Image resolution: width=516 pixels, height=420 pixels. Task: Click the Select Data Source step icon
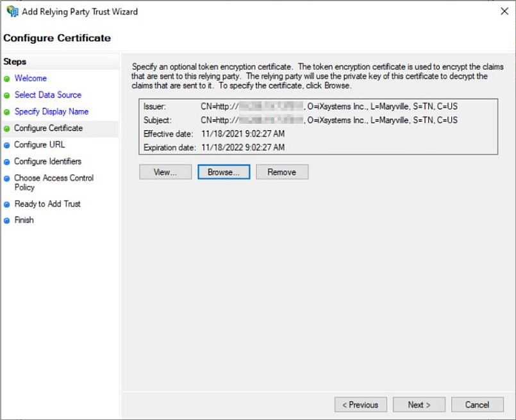coord(8,95)
